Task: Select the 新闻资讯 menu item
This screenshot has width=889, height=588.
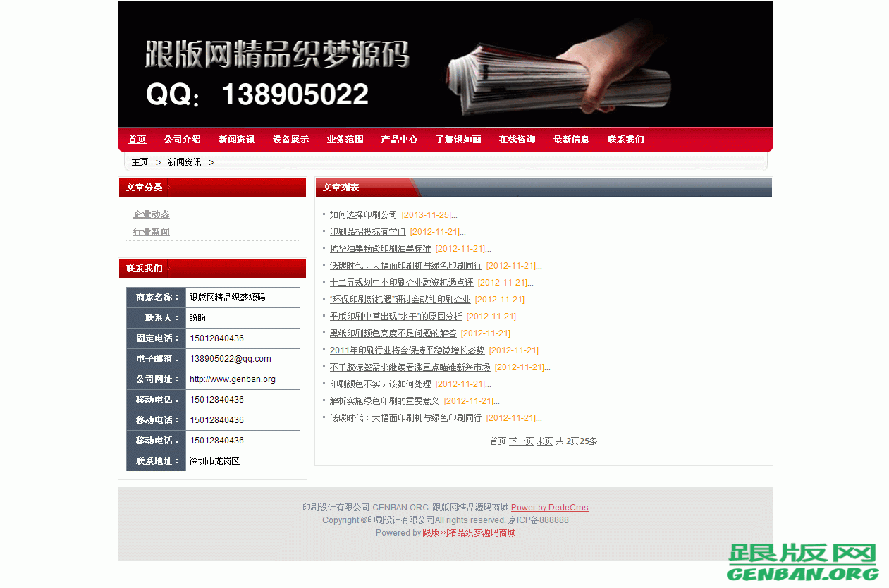Action: pos(236,140)
